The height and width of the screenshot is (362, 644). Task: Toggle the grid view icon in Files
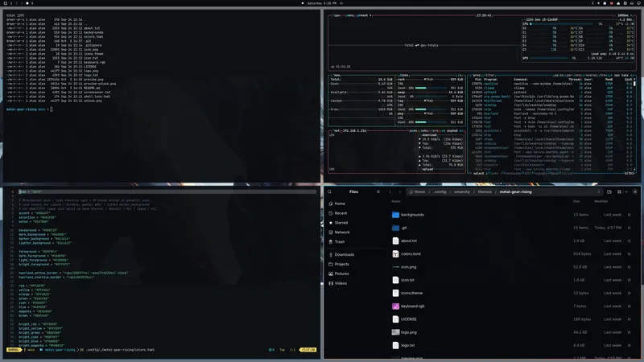tap(619, 191)
